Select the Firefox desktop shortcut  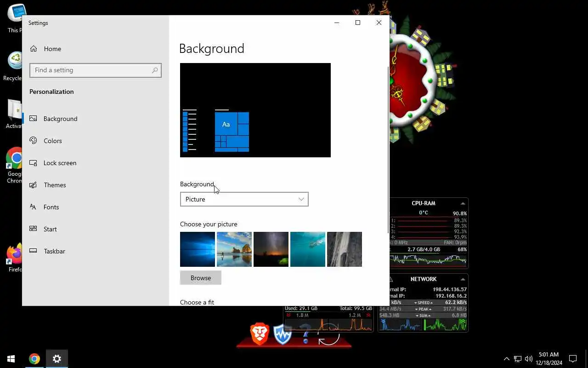pos(14,258)
